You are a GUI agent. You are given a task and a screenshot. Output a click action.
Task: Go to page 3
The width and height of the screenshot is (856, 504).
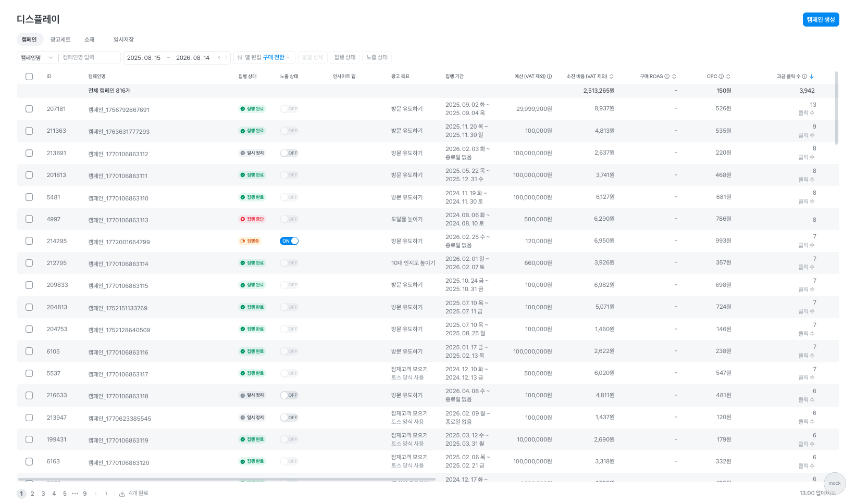click(x=43, y=494)
